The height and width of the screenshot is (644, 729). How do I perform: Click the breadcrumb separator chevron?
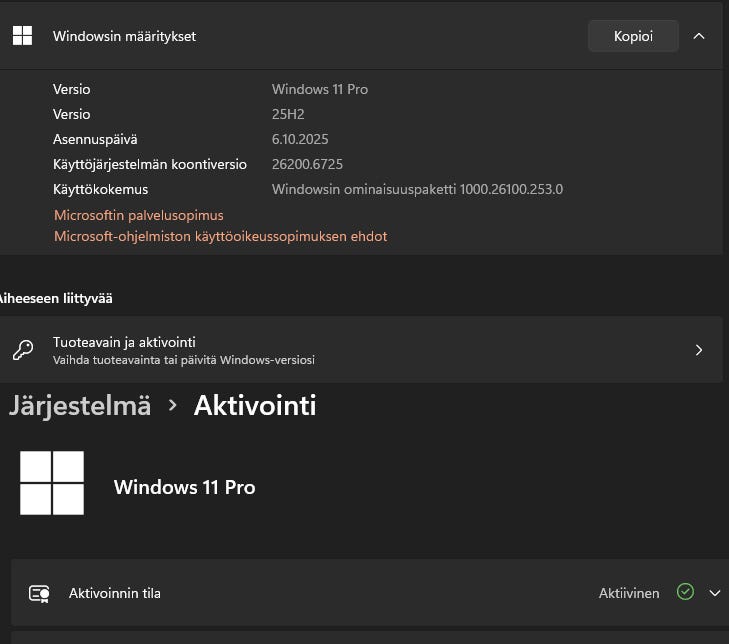click(172, 405)
